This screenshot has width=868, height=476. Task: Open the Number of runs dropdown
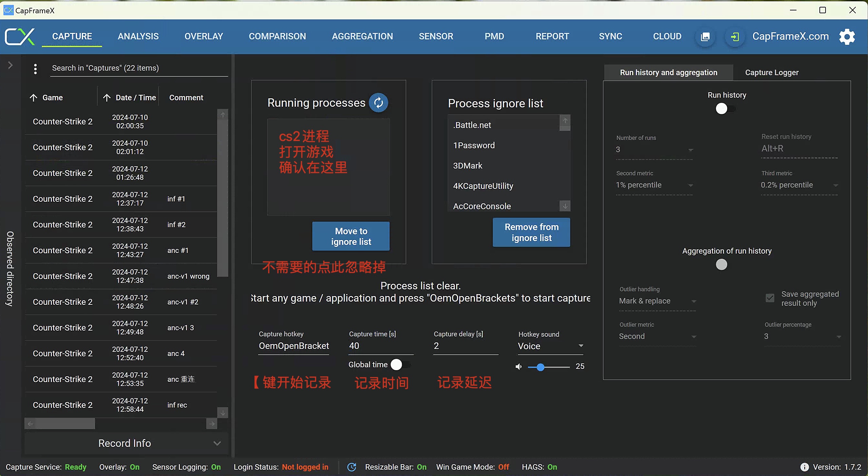[x=654, y=149]
